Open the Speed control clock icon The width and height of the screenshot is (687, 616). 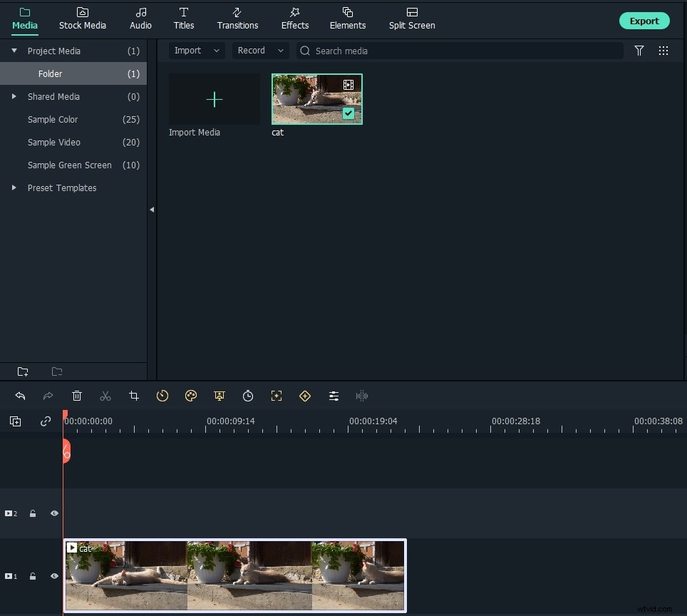click(x=162, y=396)
